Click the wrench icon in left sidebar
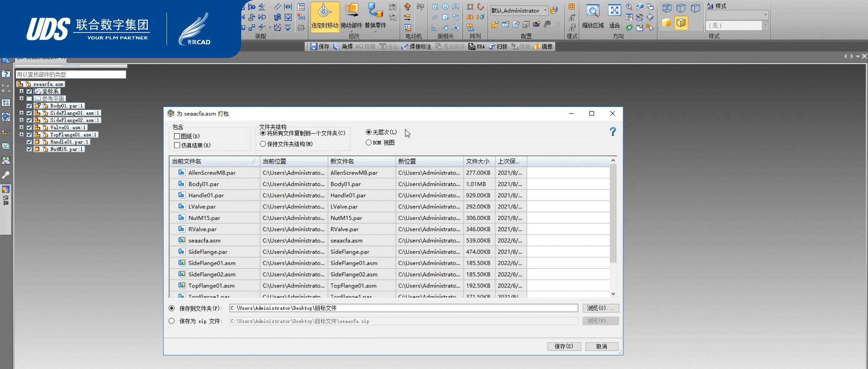This screenshot has height=369, width=868. (6, 175)
